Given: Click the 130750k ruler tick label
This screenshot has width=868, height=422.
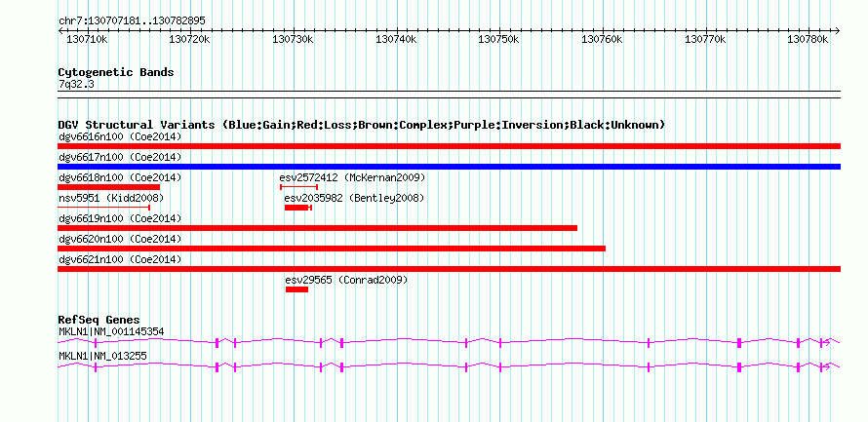Looking at the screenshot, I should pos(498,39).
